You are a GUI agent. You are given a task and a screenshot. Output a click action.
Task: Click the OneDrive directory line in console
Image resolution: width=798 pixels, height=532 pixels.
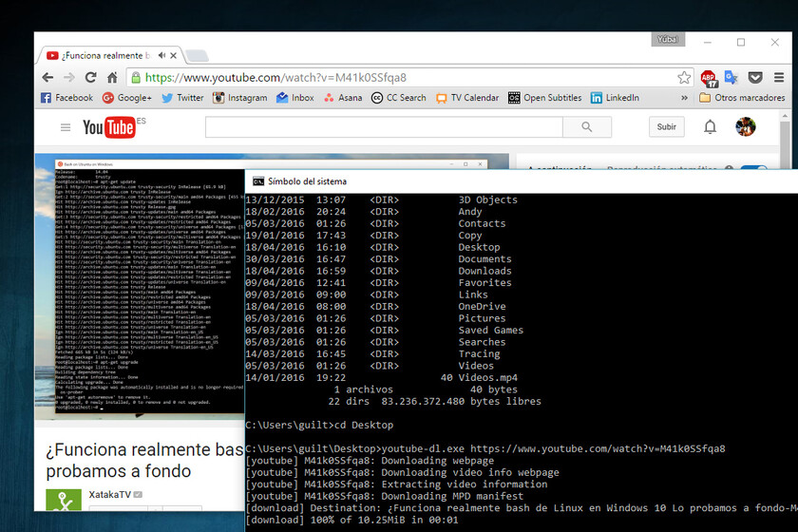click(375, 306)
